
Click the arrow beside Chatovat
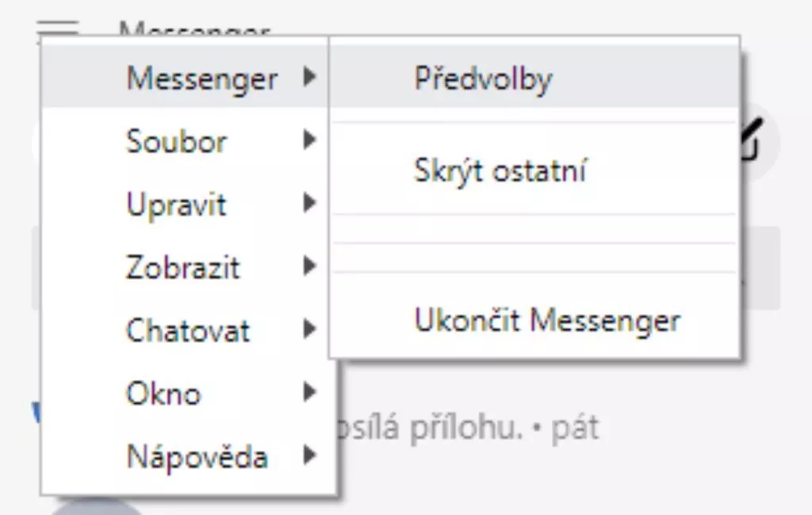tap(309, 329)
